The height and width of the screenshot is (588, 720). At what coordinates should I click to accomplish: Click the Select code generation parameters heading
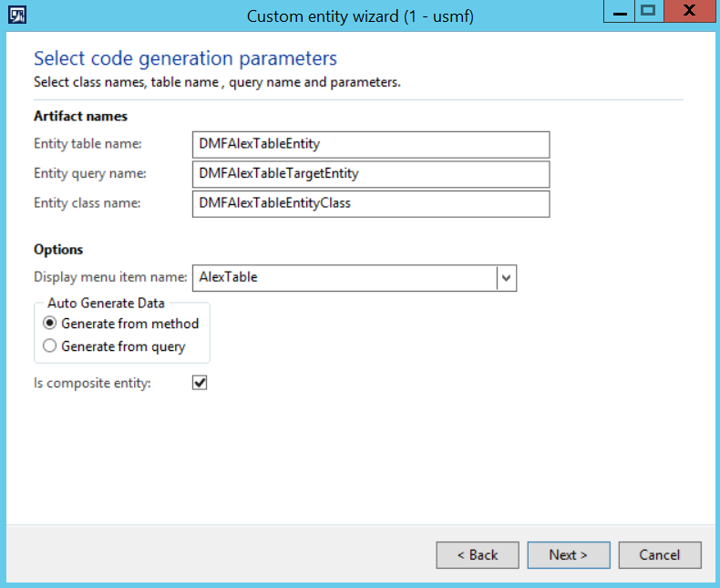point(185,59)
